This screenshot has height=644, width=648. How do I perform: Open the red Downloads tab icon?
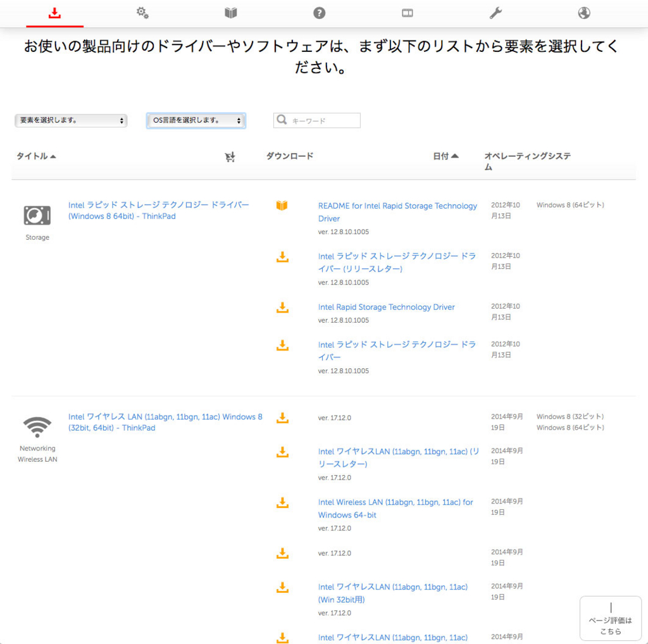[54, 13]
